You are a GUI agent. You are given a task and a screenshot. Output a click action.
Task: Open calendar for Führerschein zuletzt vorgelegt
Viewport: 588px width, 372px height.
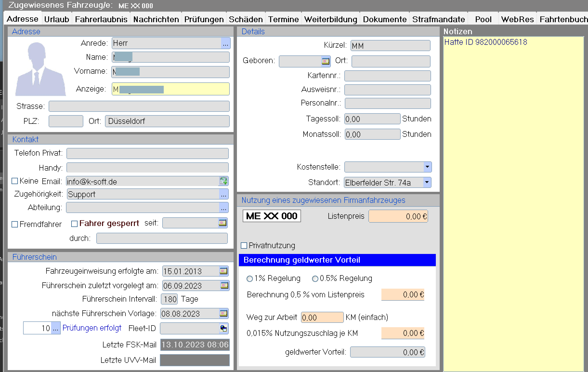224,285
